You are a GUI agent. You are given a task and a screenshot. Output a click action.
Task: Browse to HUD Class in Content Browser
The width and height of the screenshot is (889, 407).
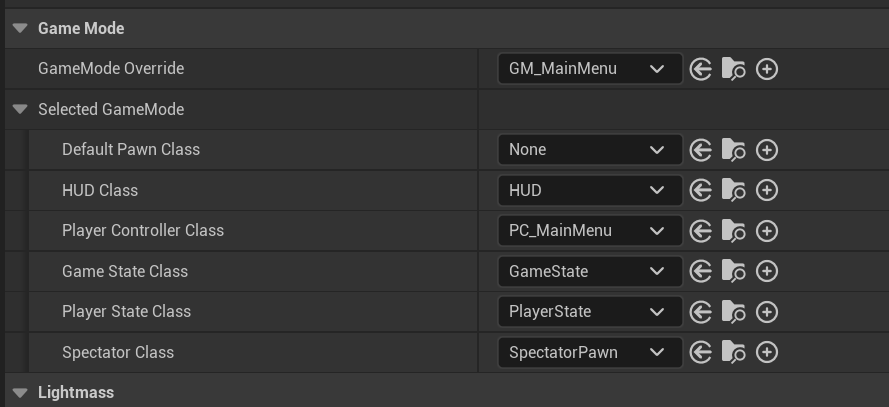[x=734, y=190]
